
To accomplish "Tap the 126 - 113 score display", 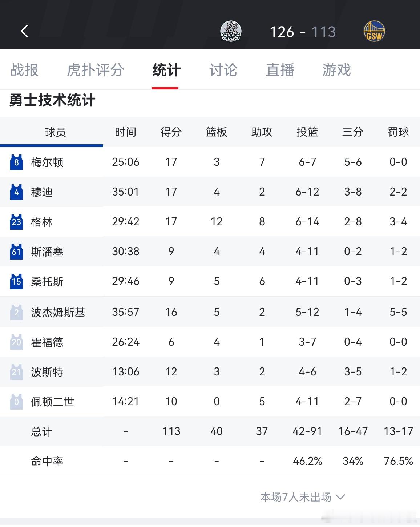I will [x=302, y=32].
